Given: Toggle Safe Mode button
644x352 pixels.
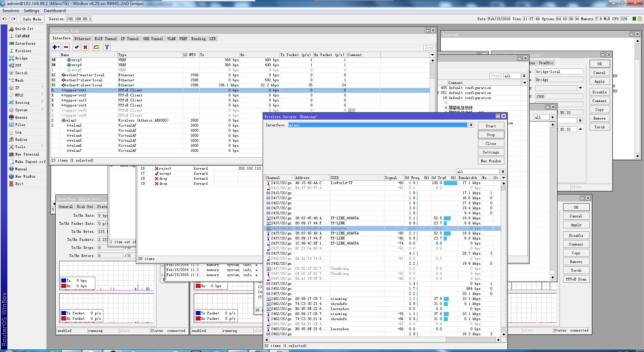Looking at the screenshot, I should click(x=32, y=19).
